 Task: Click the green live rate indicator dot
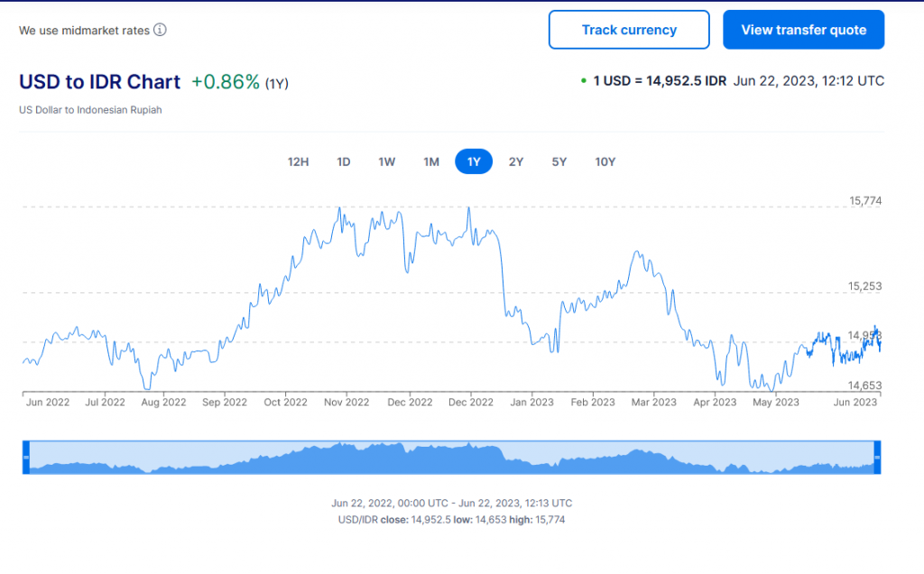(x=584, y=80)
